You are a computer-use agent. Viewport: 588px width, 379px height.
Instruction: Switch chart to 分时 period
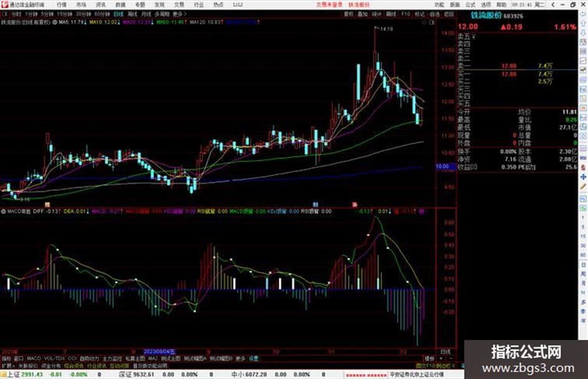16,14
